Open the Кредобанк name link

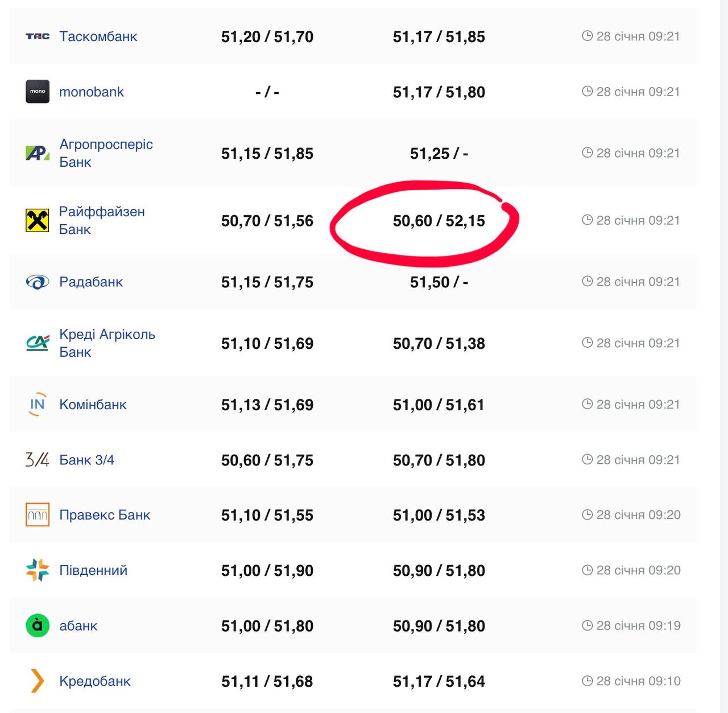[x=95, y=681]
